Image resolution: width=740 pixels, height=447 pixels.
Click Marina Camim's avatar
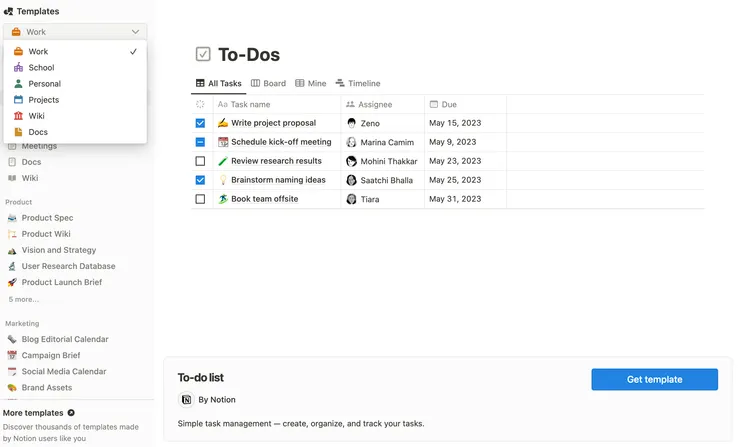click(x=351, y=142)
